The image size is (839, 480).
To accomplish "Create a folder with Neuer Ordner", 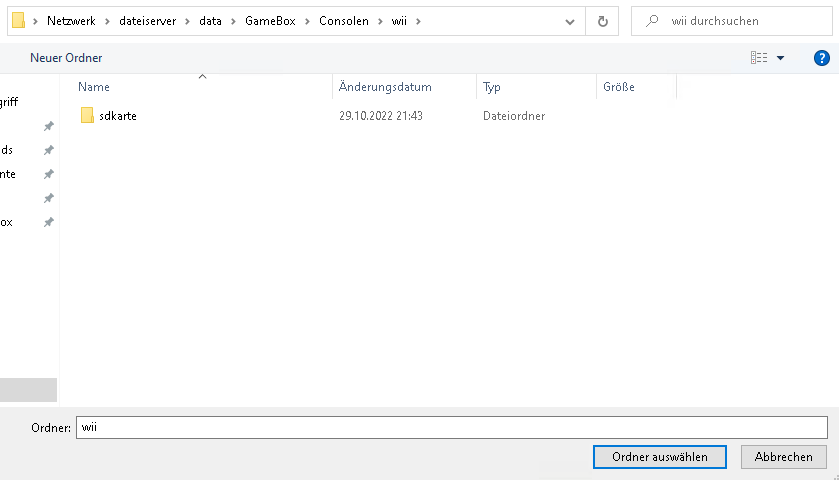I will [x=66, y=58].
